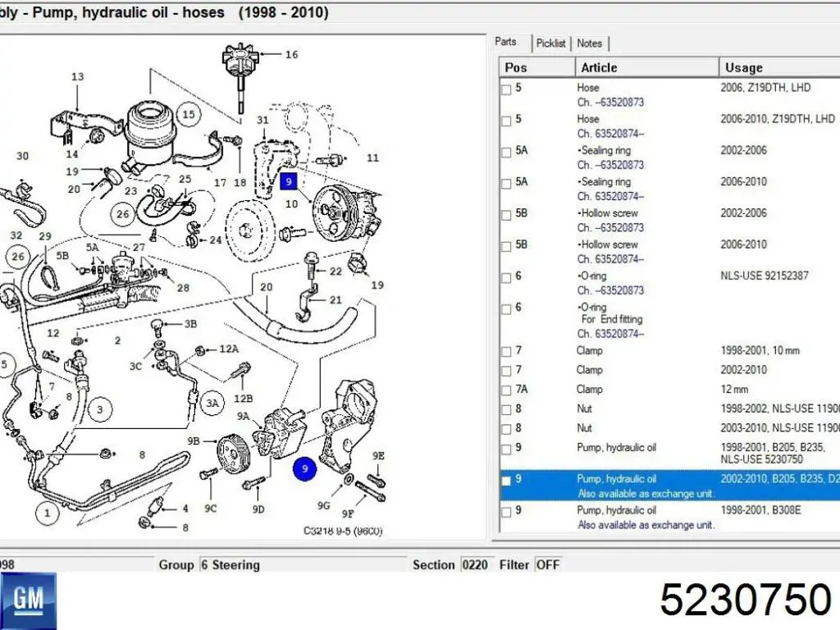The height and width of the screenshot is (630, 840).
Task: Click 'Also available as exchange unit' under B308E
Action: point(646,525)
